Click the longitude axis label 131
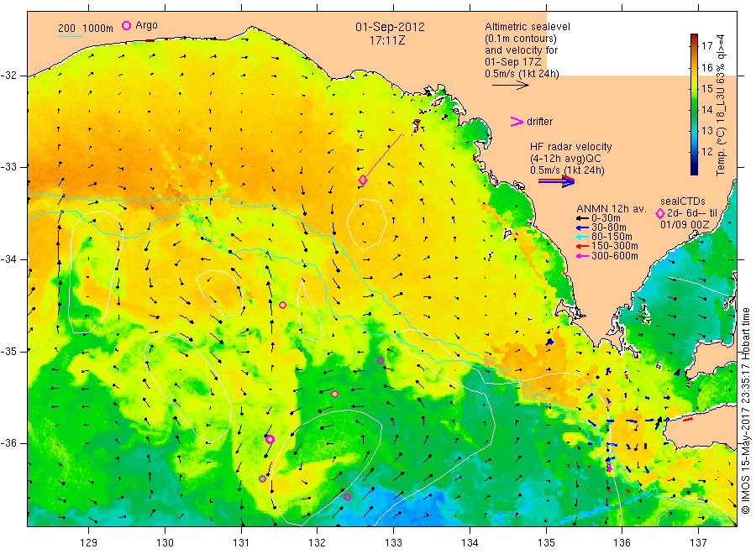Screen dimensions: 756x554 pyautogui.click(x=241, y=543)
